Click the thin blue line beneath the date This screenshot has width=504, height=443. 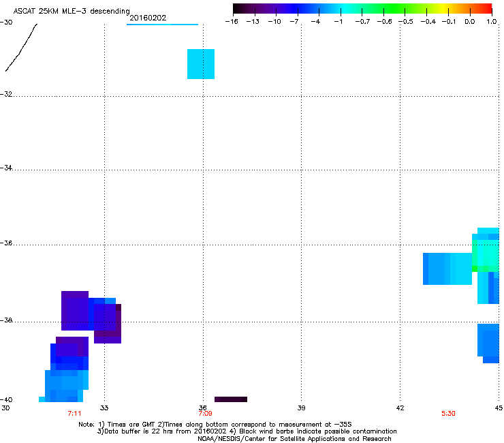coord(162,25)
